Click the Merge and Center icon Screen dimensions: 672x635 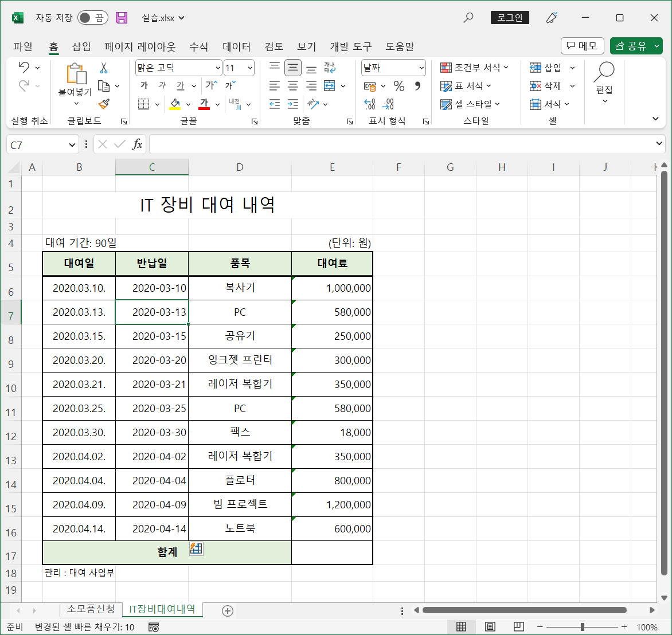pos(330,86)
